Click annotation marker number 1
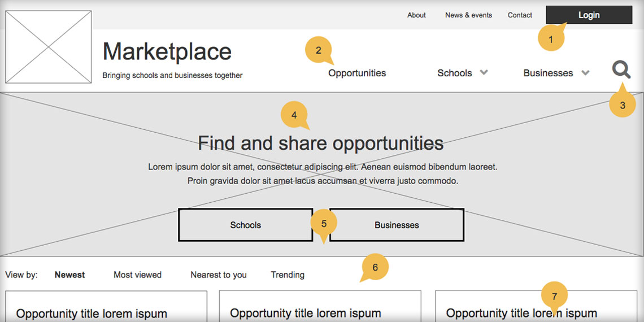The width and height of the screenshot is (644, 322). 551,38
